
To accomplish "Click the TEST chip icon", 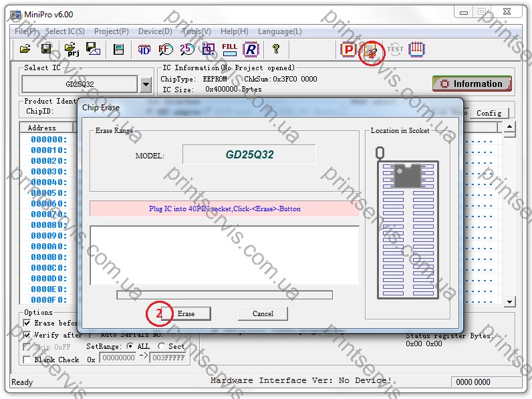I will point(395,49).
